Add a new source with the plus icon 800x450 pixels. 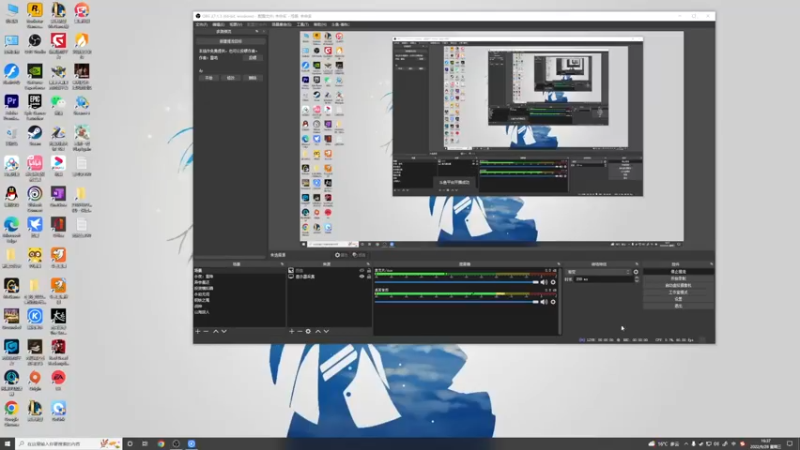pyautogui.click(x=292, y=331)
